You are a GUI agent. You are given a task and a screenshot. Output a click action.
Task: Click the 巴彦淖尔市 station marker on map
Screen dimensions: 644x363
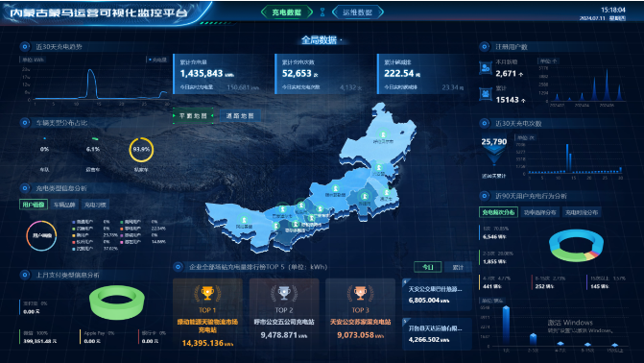coord(282,209)
